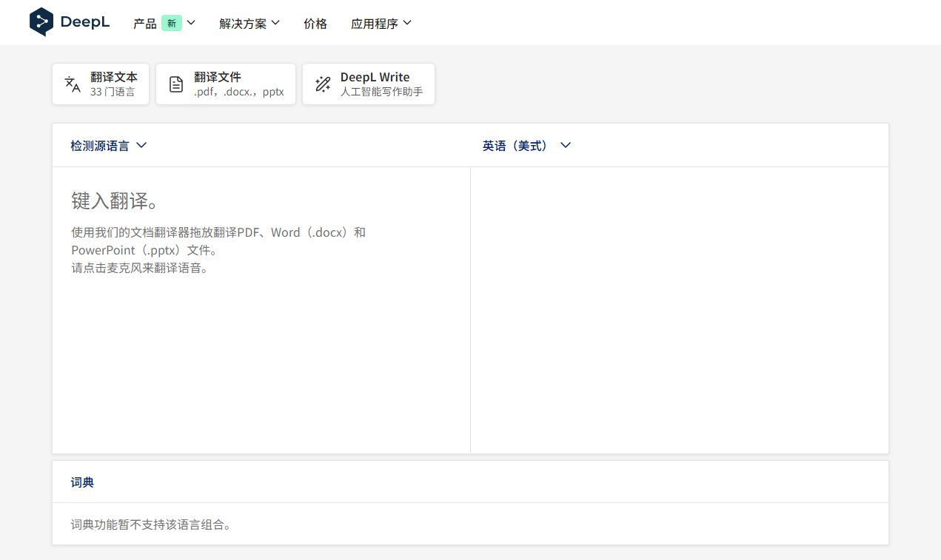The image size is (941, 560).
Task: Select the 翻译文件 tab
Action: tap(226, 84)
